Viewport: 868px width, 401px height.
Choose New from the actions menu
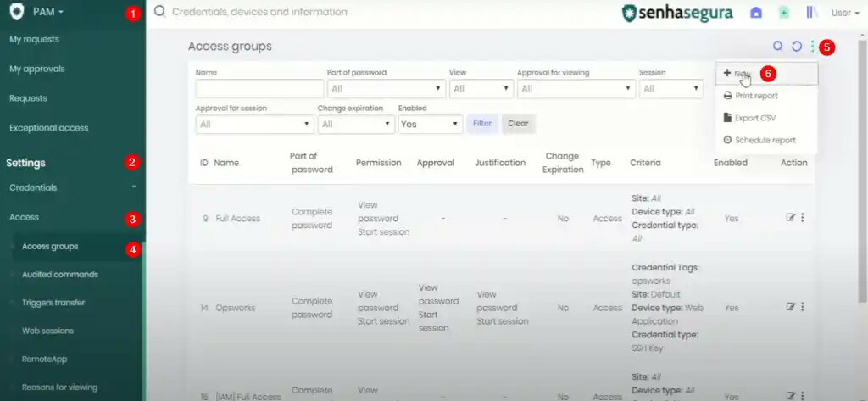pyautogui.click(x=737, y=74)
